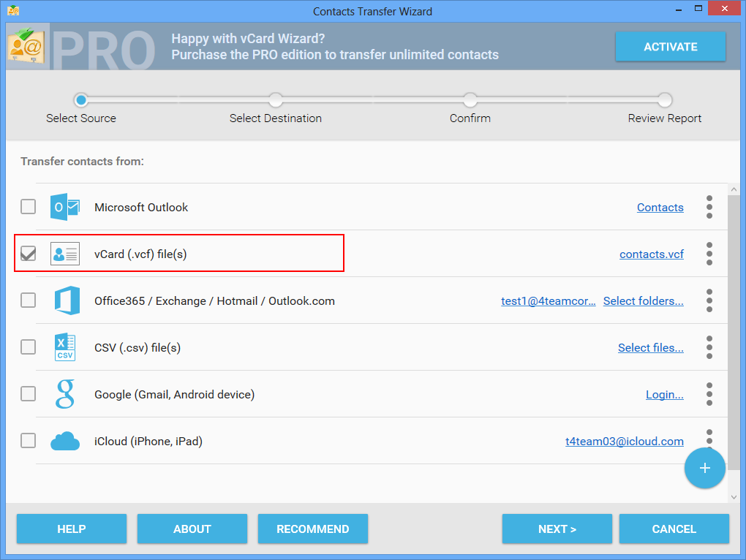Open the three-dot menu for Microsoft Outlook
Viewport: 746px width, 560px height.
(x=709, y=207)
